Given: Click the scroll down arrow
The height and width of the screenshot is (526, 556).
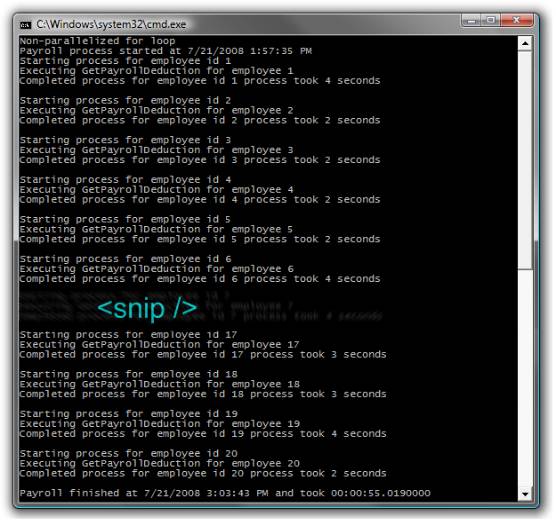Looking at the screenshot, I should pos(525,493).
